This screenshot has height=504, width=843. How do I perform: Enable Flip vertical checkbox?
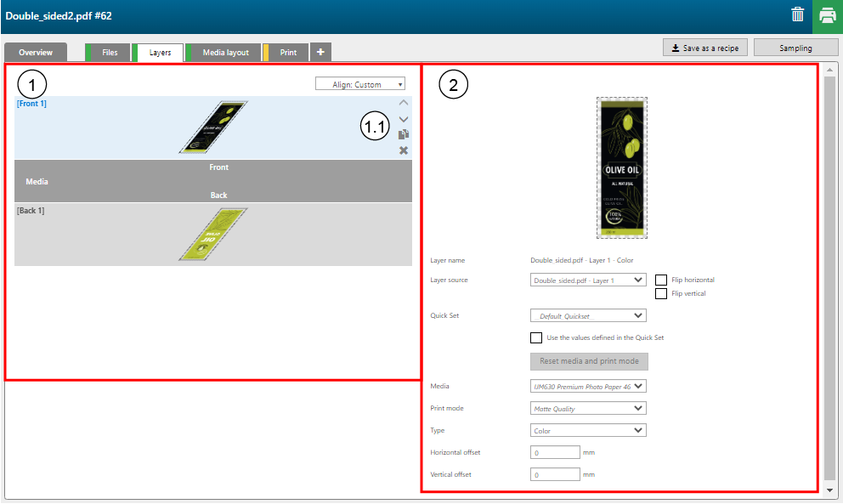pyautogui.click(x=661, y=294)
